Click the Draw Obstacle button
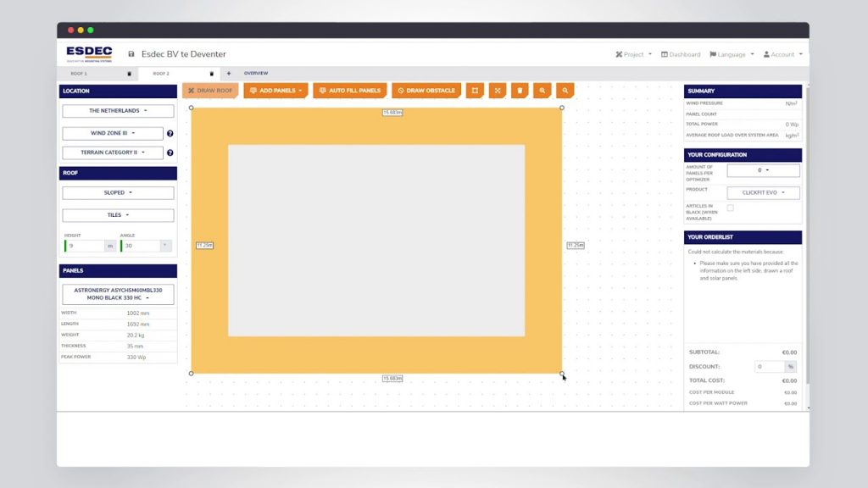The image size is (868, 488). [426, 90]
